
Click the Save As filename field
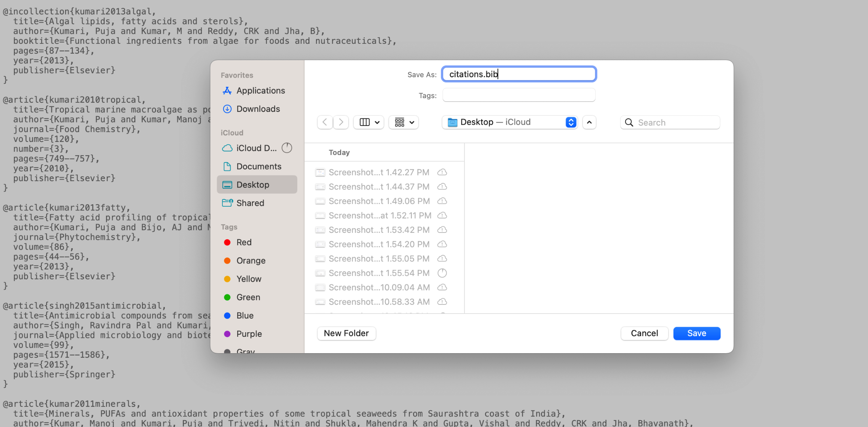[519, 74]
